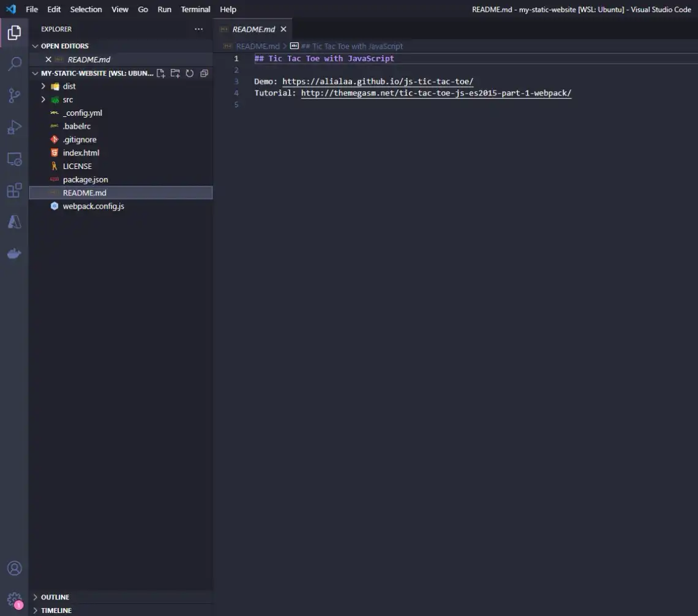Screen dimensions: 698x616
Task: Click the Accounts icon
Action: [x=14, y=568]
